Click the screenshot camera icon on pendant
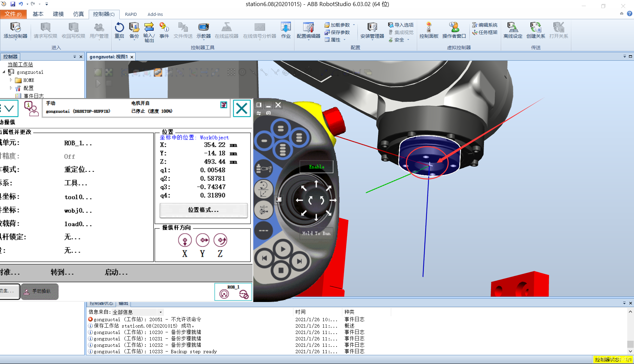The image size is (634, 364). point(268,113)
